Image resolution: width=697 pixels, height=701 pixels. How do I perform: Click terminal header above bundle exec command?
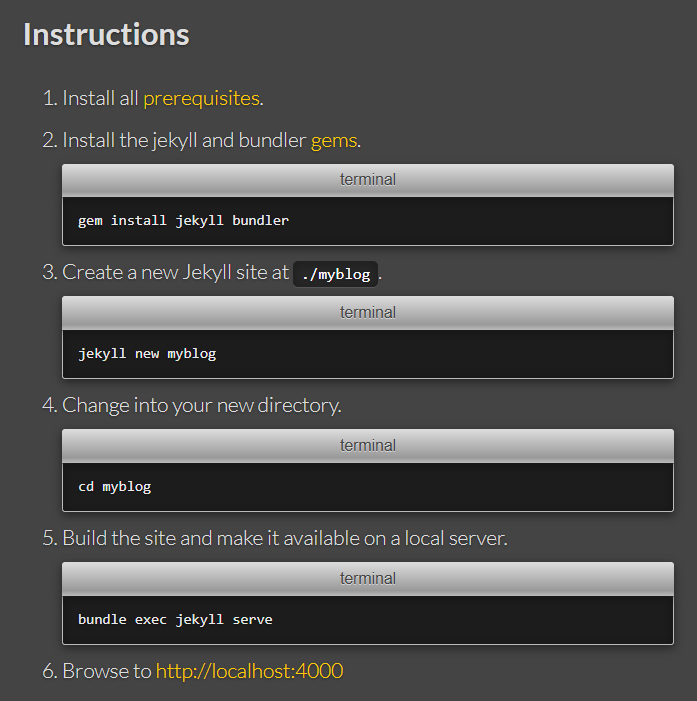pyautogui.click(x=368, y=579)
